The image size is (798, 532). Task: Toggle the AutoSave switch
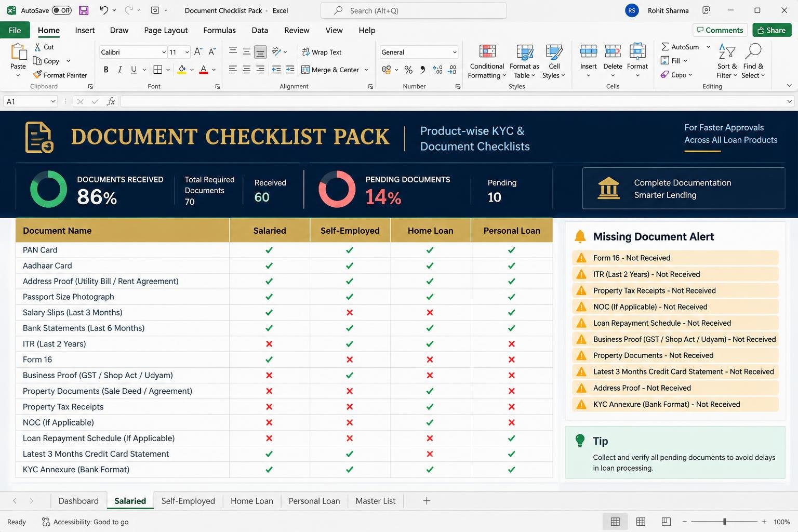[62, 10]
